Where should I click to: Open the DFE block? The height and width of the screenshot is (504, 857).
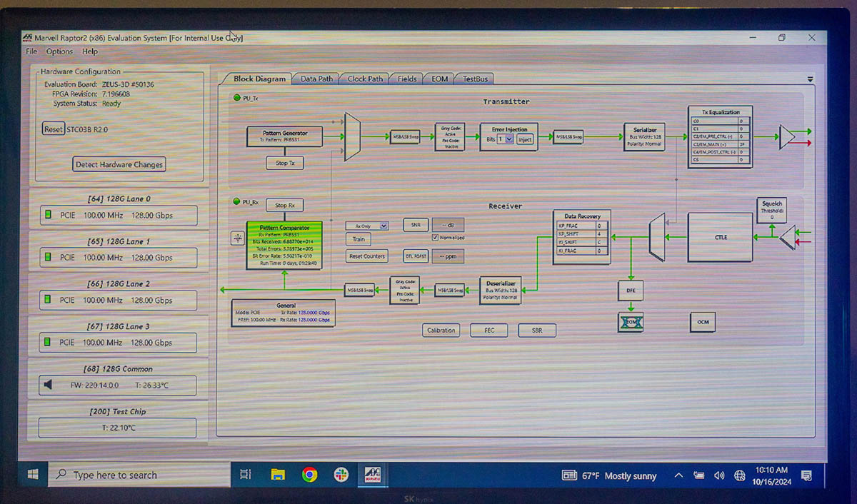point(631,291)
